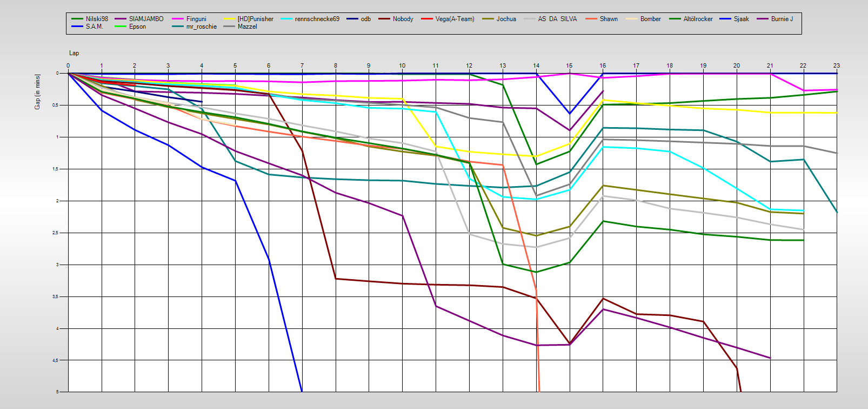The height and width of the screenshot is (409, 868).
Task: Select mr_roschie in the legend
Action: [x=201, y=27]
